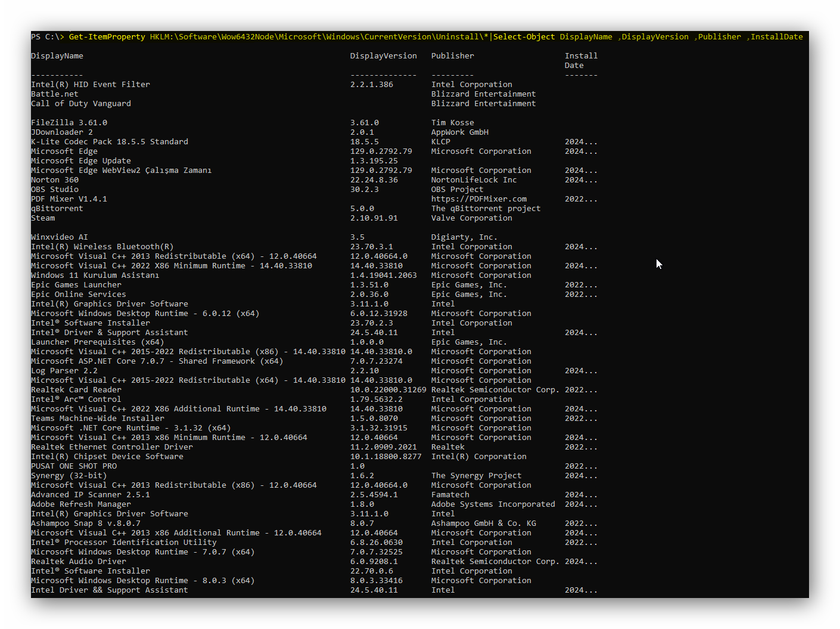
Task: Click the Norton 360 entry
Action: click(54, 180)
